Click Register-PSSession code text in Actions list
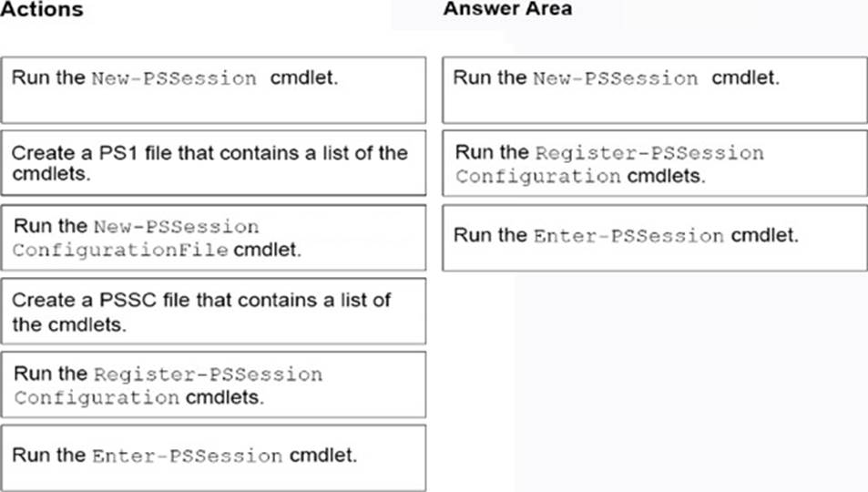The height and width of the screenshot is (492, 868). 209,374
